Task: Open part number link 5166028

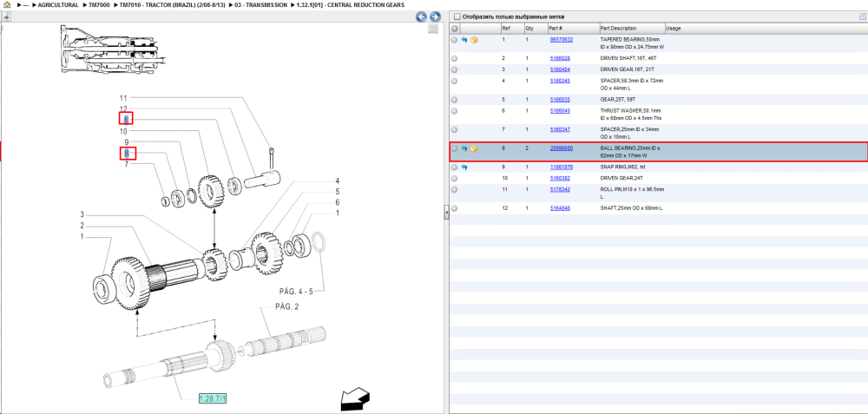Action: point(560,58)
